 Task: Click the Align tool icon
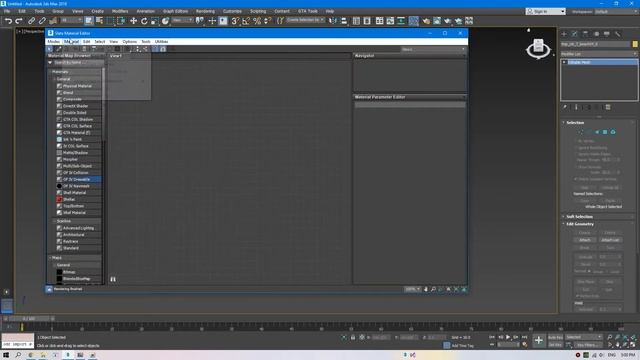[x=344, y=21]
